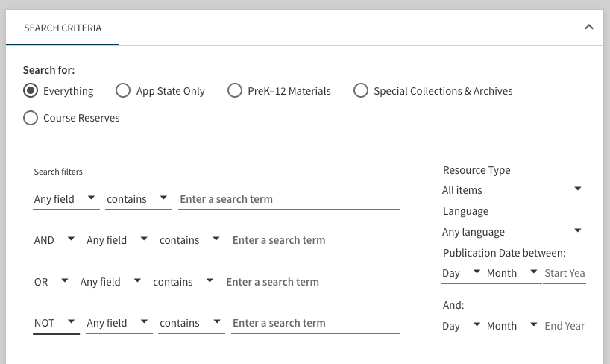Open the AND boolean operator dropdown

point(55,240)
